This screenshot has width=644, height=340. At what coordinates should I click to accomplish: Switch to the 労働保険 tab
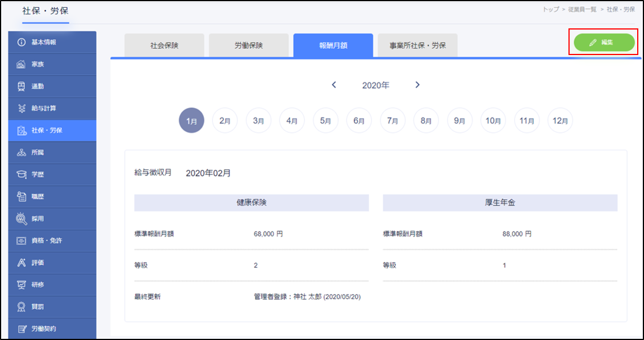(x=249, y=45)
